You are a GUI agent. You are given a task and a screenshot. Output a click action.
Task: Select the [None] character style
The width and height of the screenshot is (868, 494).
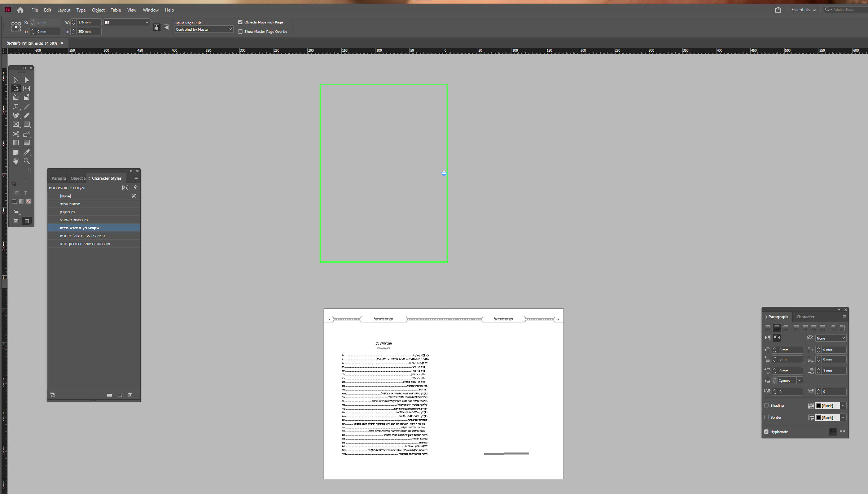click(x=65, y=196)
